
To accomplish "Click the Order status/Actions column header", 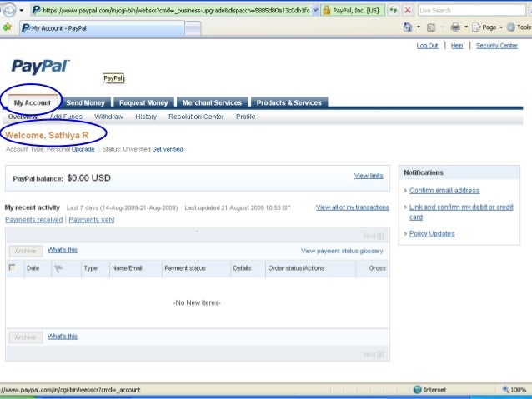I will 296,268.
